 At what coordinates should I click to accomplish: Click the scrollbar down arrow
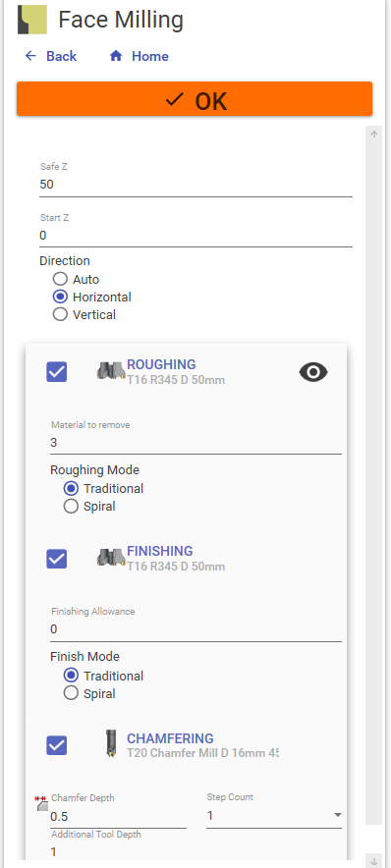point(374,861)
